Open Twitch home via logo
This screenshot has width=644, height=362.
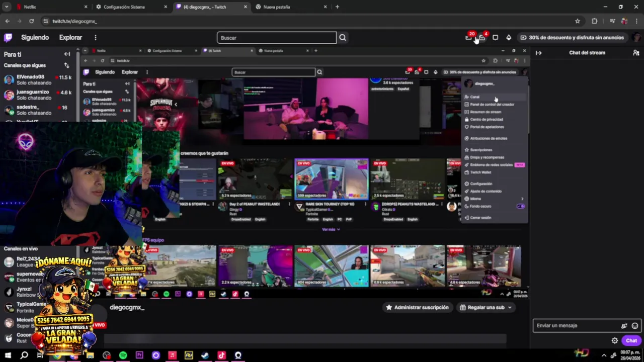pyautogui.click(x=8, y=37)
